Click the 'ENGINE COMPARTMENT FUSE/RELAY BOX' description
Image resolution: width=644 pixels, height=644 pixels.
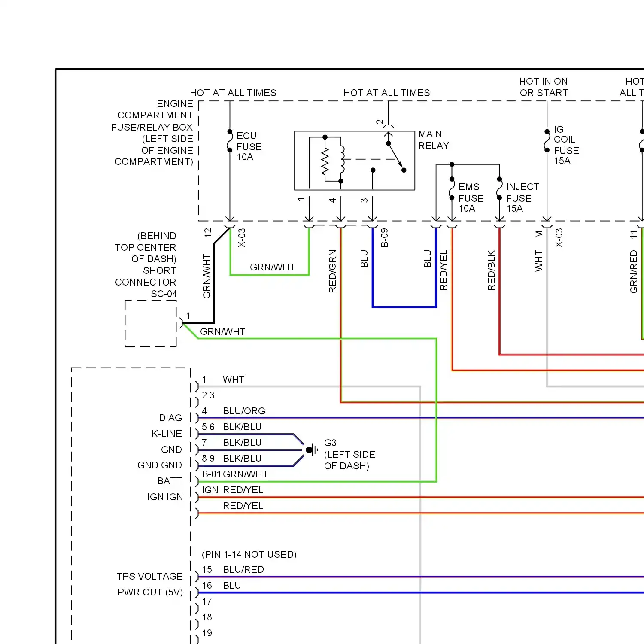tap(152, 133)
